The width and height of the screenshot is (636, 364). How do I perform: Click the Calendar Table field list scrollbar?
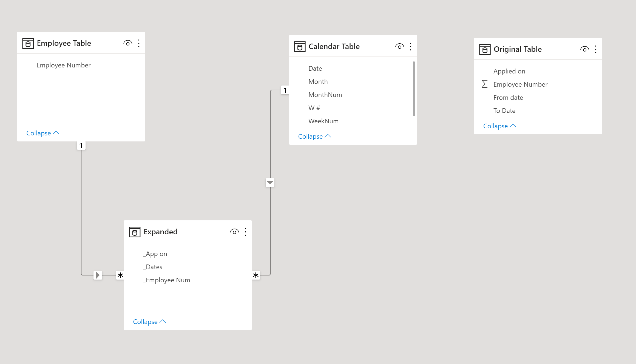click(x=414, y=89)
